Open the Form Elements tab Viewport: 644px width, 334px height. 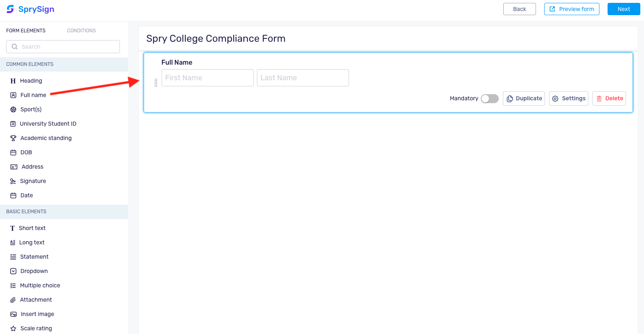[25, 30]
